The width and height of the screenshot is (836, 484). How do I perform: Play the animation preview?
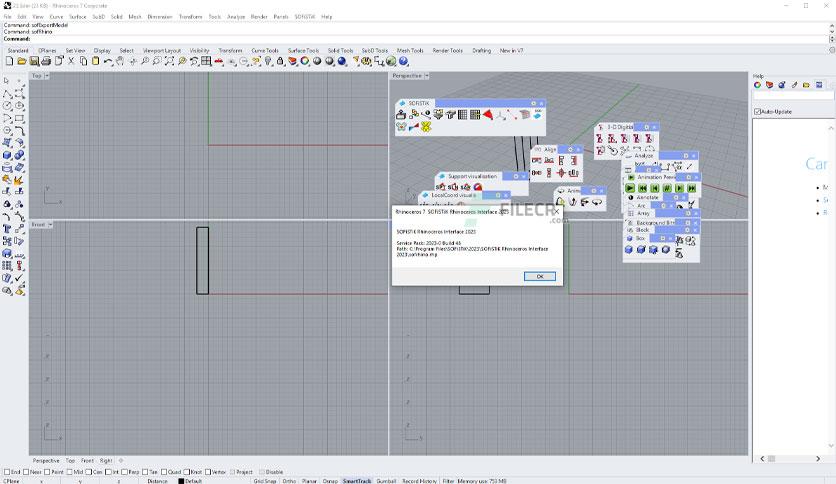point(630,188)
